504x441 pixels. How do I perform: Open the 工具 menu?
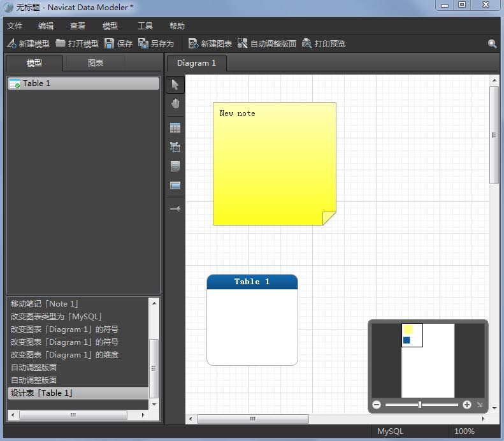coord(145,26)
